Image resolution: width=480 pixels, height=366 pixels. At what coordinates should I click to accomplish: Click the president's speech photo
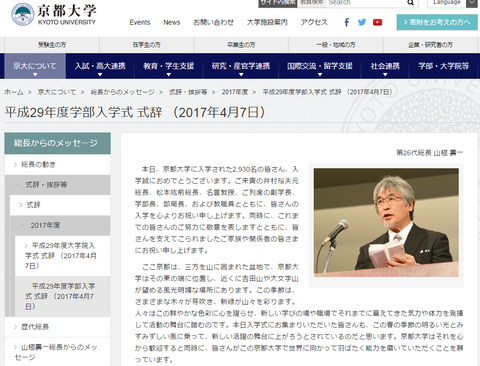point(386,223)
